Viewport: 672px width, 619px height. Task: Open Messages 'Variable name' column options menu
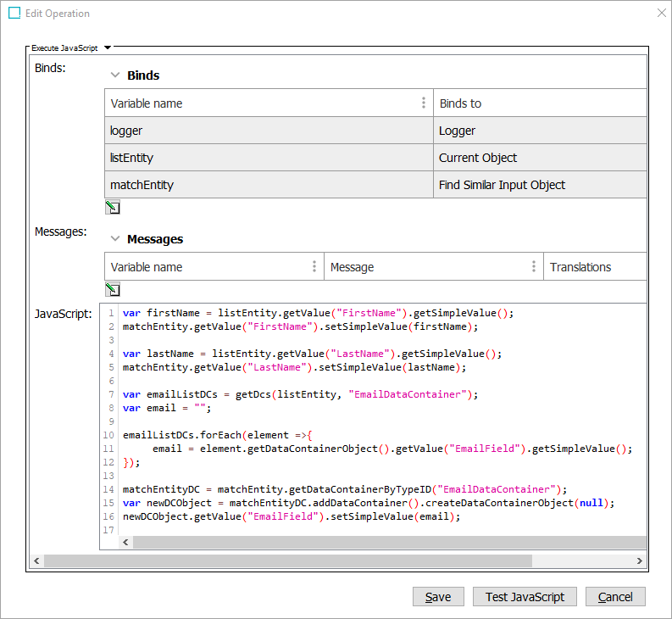click(314, 267)
